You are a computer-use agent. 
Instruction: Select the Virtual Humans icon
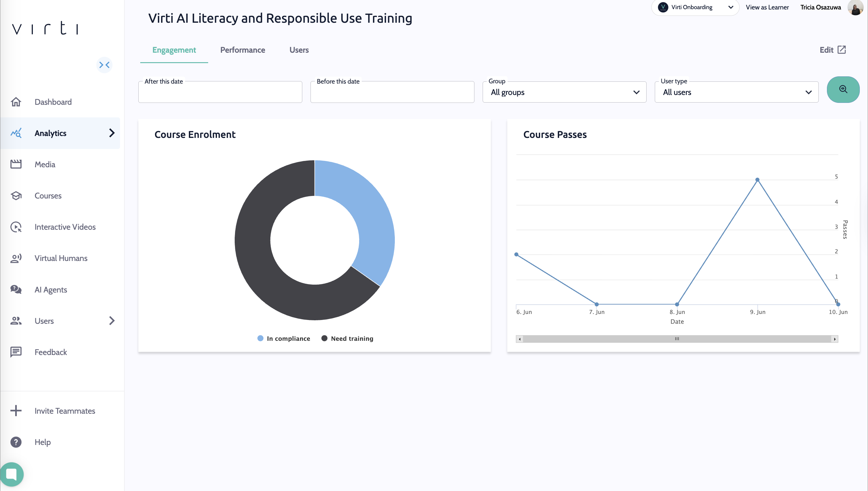[x=16, y=258]
